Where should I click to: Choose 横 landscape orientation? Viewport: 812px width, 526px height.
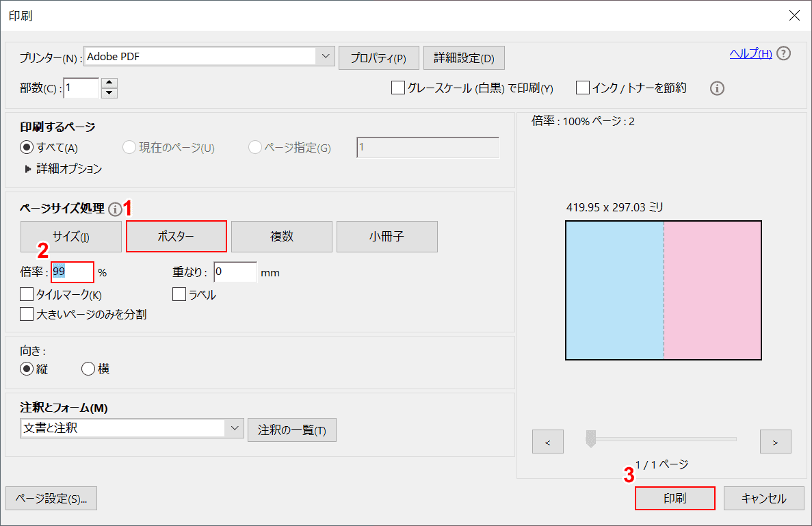coord(88,369)
